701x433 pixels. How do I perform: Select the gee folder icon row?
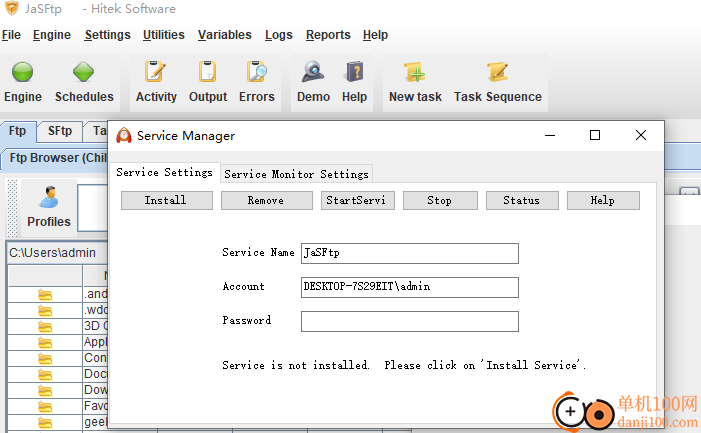(45, 422)
